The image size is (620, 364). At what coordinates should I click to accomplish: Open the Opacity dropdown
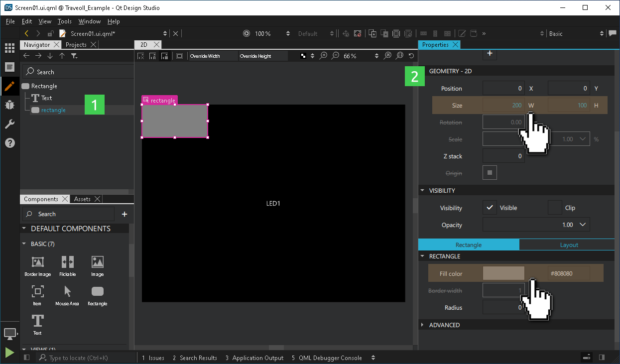[582, 225]
